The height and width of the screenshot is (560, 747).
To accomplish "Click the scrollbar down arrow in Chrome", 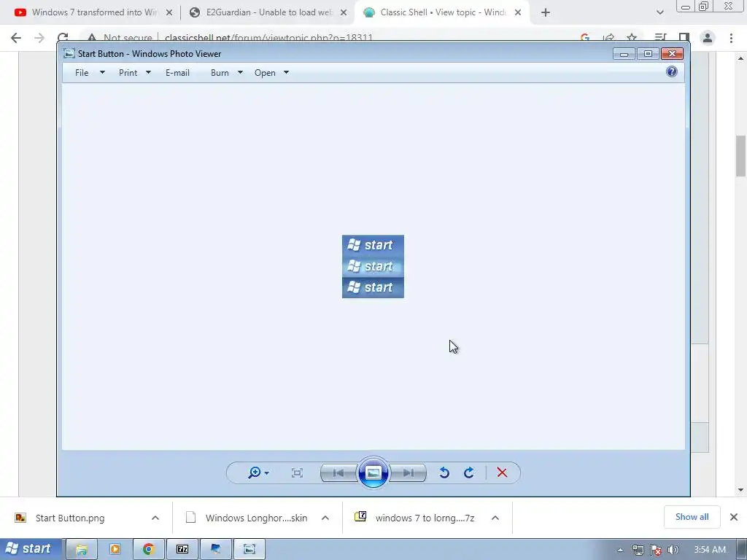I will [740, 489].
